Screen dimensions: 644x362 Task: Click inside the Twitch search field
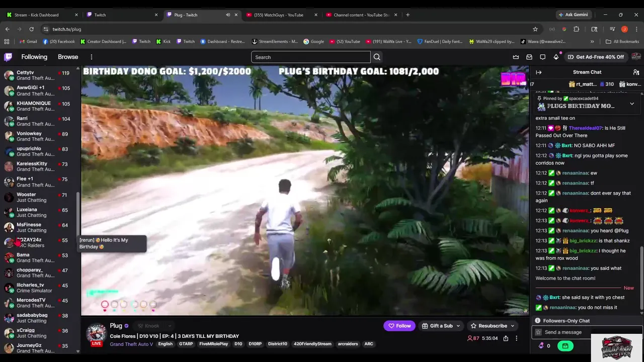pyautogui.click(x=310, y=57)
